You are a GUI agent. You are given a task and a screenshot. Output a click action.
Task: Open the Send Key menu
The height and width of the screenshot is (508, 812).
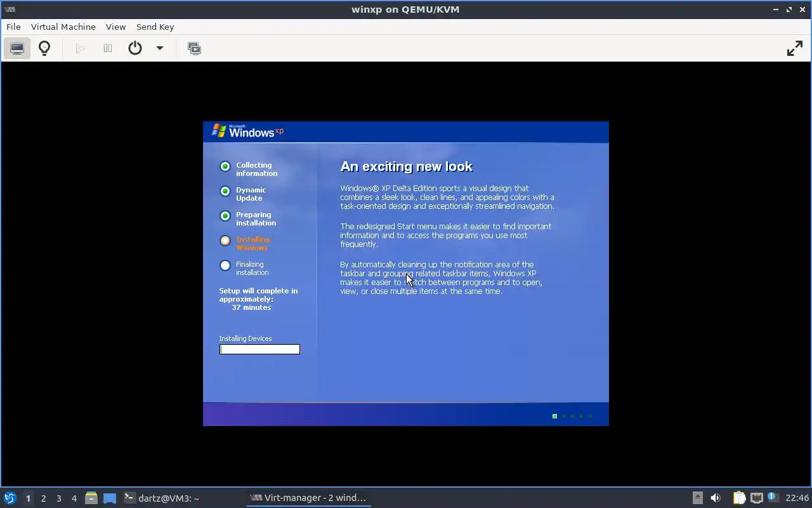[x=155, y=27]
